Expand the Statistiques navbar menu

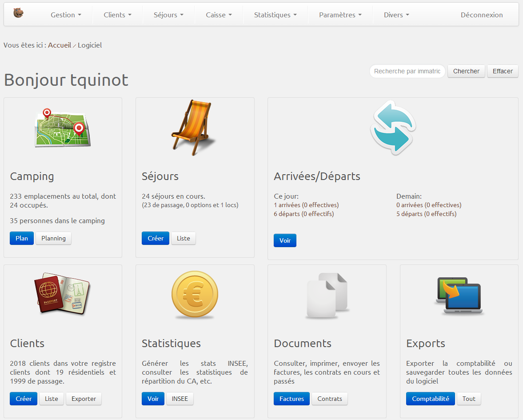tap(275, 15)
